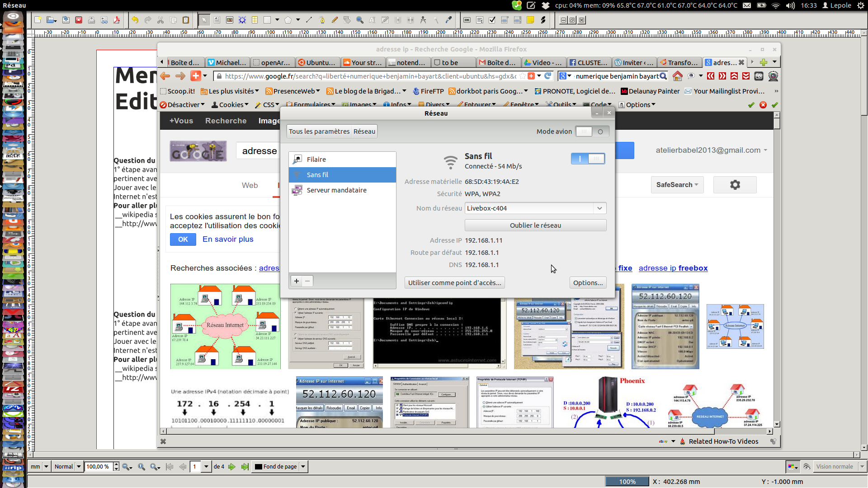Open the SafeSearch dropdown
Screen dimensions: 868x488
click(677, 185)
